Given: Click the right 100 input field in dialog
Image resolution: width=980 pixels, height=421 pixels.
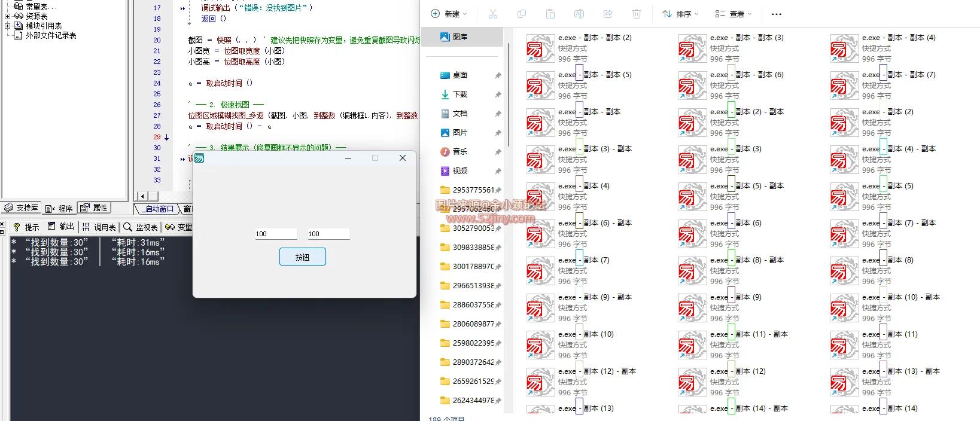Looking at the screenshot, I should [328, 234].
